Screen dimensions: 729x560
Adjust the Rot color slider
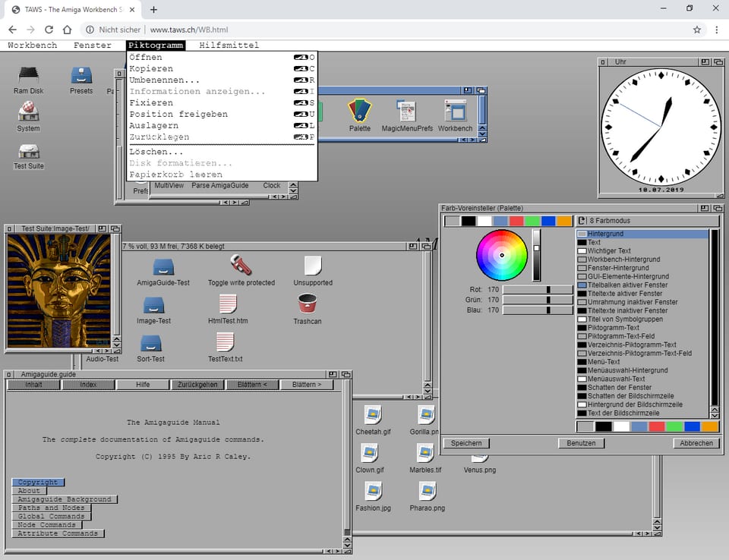click(x=538, y=290)
